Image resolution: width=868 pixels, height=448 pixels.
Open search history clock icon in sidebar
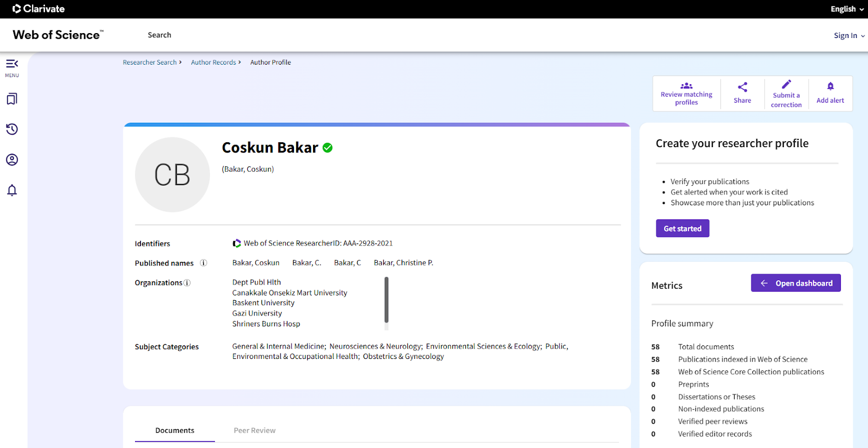12,129
